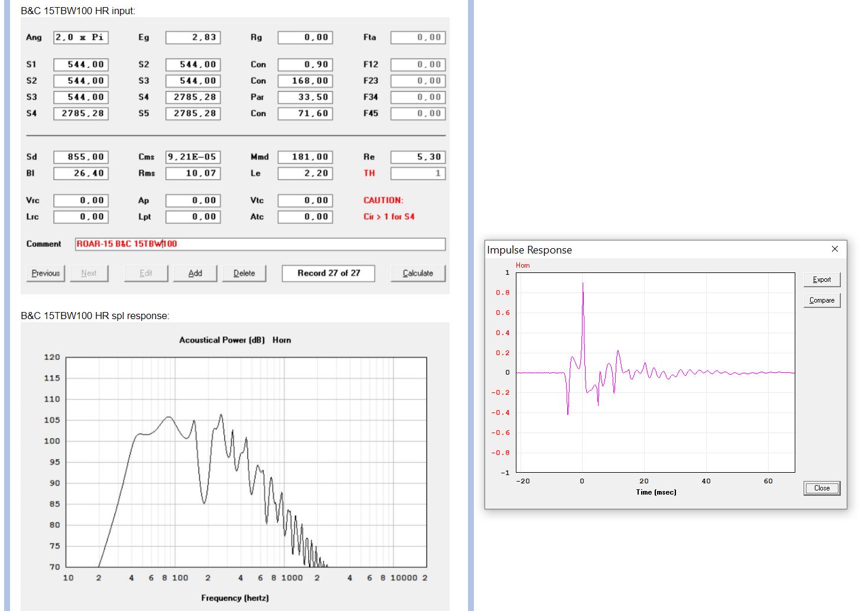Click the Lrc input field
Viewport: 868px width, 611px height.
(80, 217)
